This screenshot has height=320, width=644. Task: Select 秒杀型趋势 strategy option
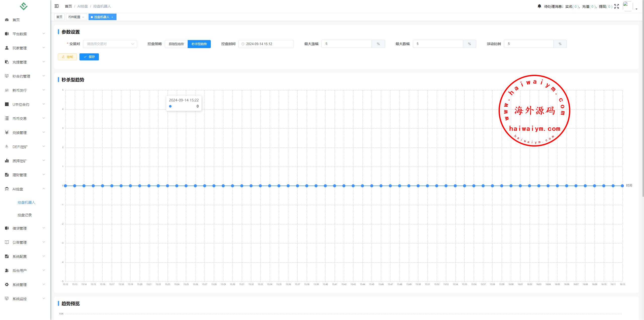[199, 44]
